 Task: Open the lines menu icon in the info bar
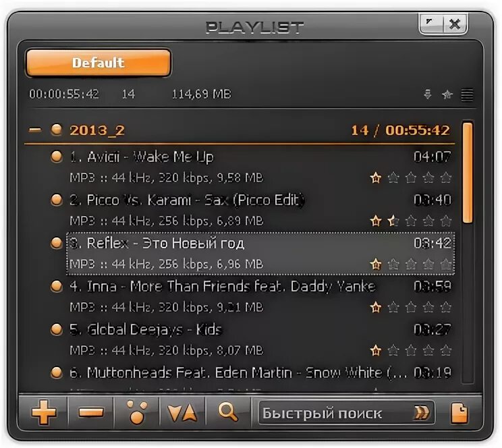coord(467,94)
